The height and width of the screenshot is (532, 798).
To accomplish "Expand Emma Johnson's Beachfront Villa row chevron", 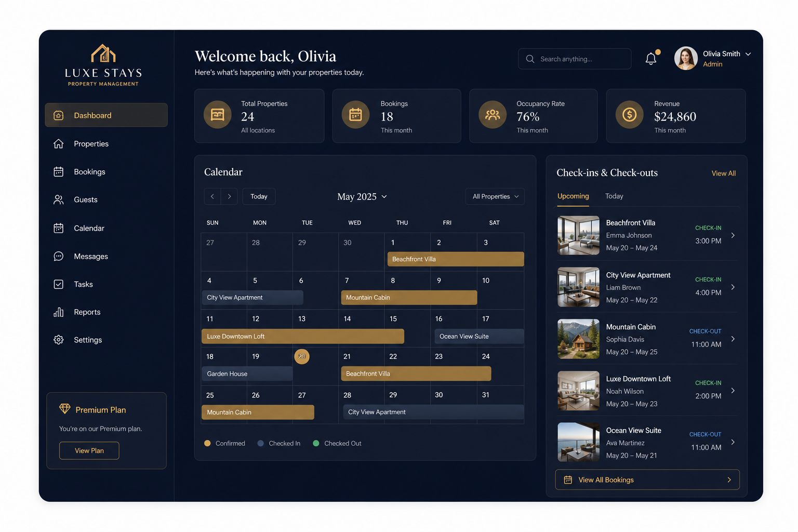I will click(x=733, y=235).
